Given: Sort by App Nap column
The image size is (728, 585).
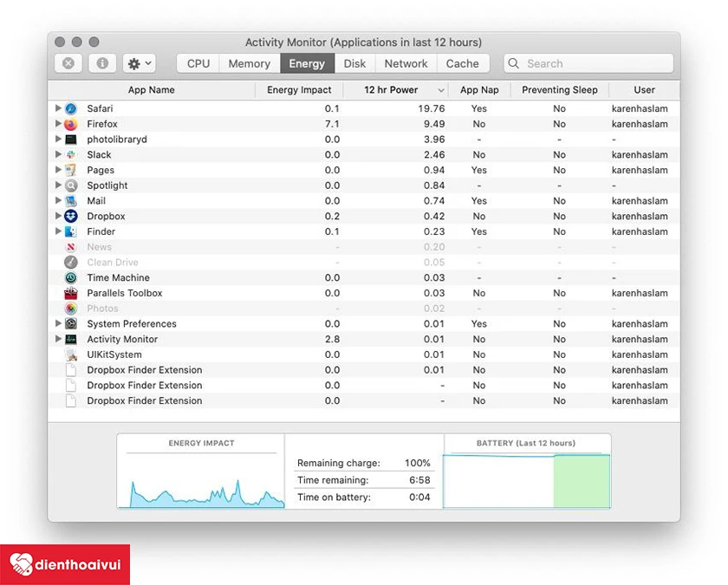Looking at the screenshot, I should 479,90.
